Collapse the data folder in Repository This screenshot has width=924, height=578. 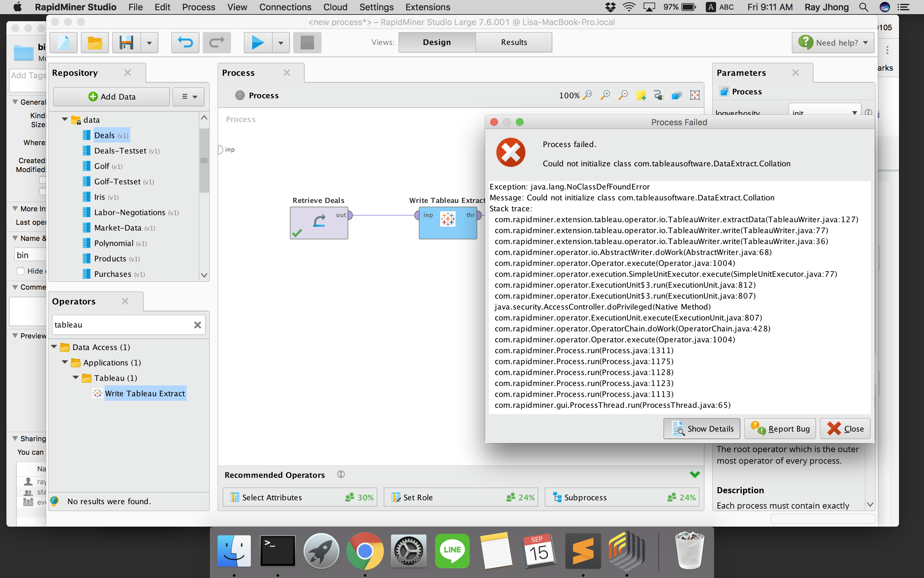pyautogui.click(x=64, y=120)
